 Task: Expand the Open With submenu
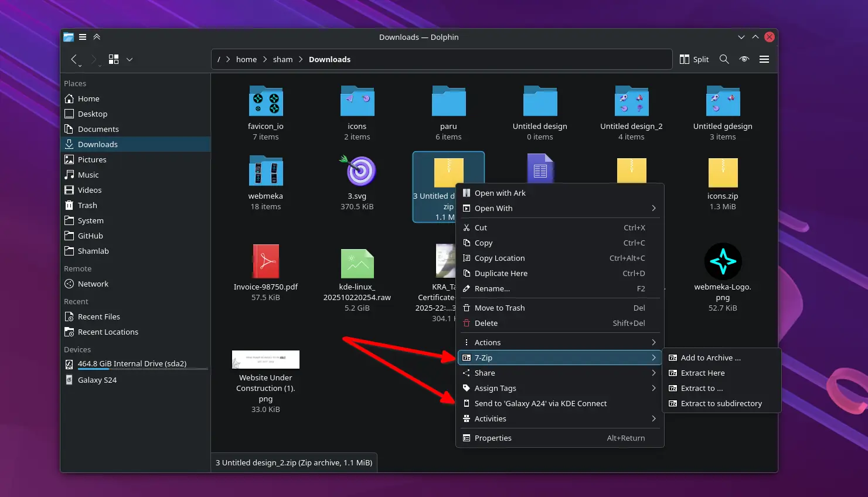[494, 208]
